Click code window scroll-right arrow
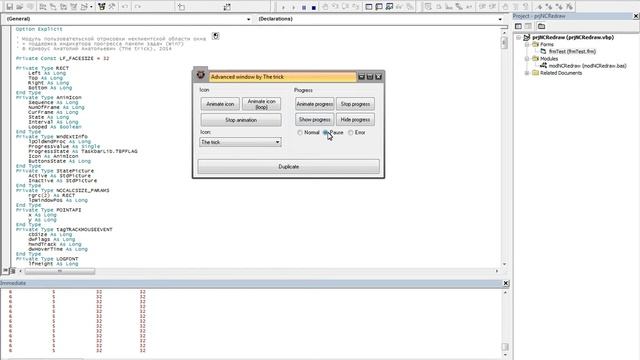This screenshot has width=640, height=360. 497,271
